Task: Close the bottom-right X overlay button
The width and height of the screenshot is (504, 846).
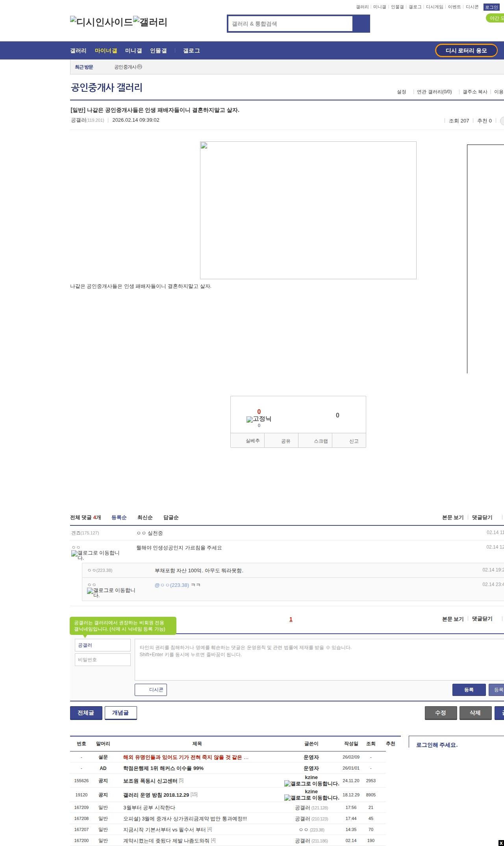Action: [501, 843]
